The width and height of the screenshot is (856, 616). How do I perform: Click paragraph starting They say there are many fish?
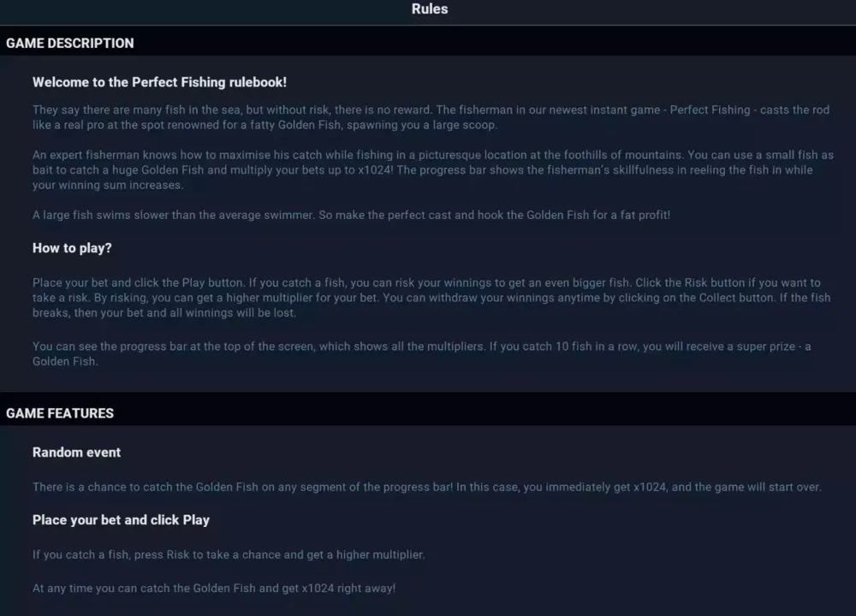click(x=431, y=117)
